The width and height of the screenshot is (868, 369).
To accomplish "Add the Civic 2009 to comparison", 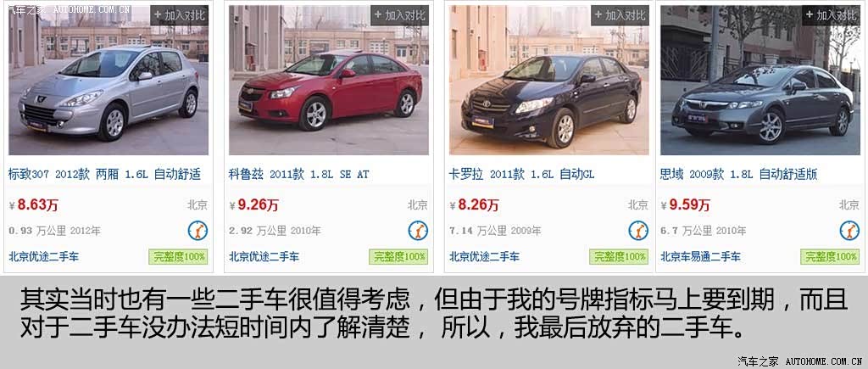I will (x=831, y=15).
